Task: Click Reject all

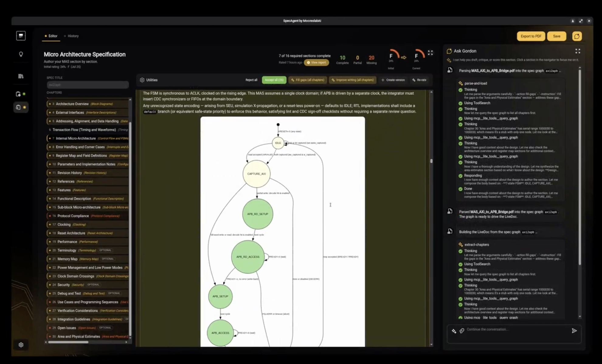Action: coord(251,80)
